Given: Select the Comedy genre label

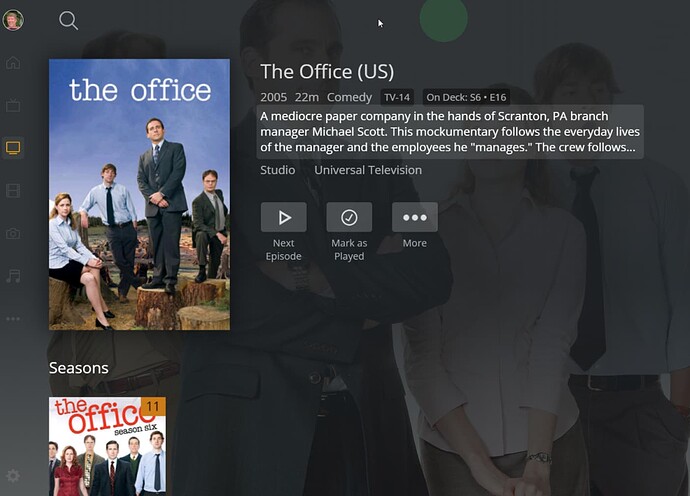Looking at the screenshot, I should [x=349, y=97].
